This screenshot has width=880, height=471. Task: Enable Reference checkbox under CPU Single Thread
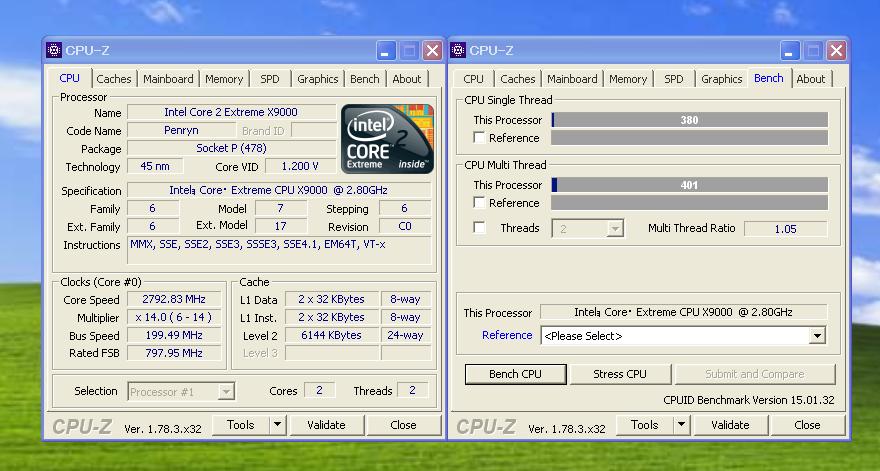pyautogui.click(x=480, y=138)
